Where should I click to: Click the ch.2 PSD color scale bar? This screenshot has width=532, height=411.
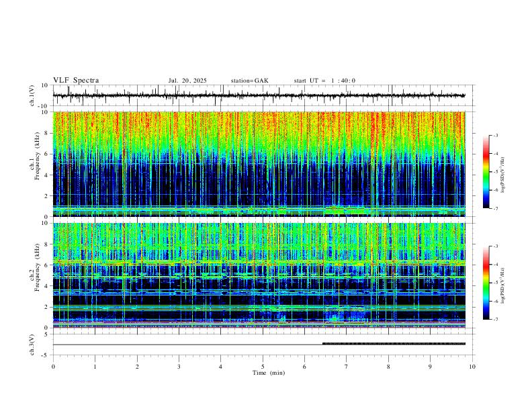coord(486,283)
